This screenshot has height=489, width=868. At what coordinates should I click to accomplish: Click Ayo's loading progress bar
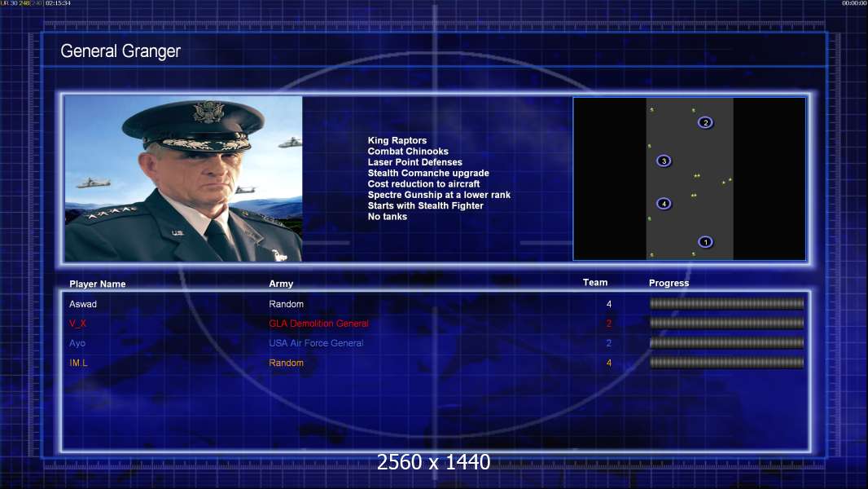[x=727, y=343]
